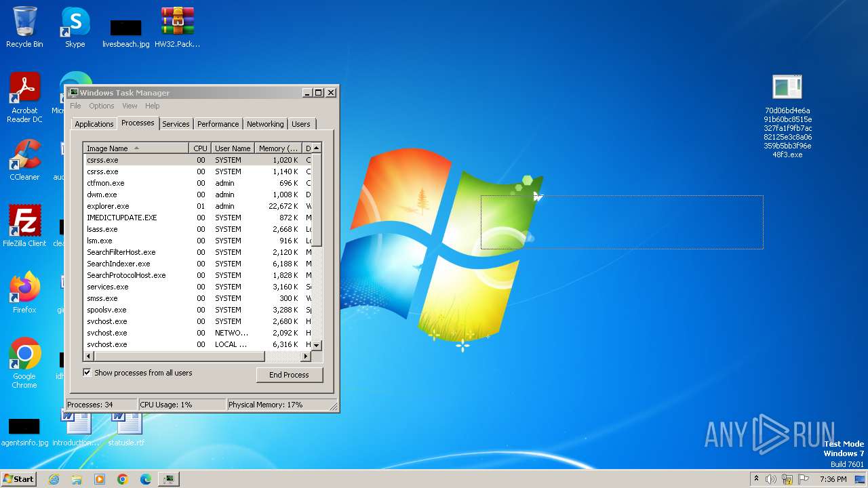Open the Firefox desktop shortcut
This screenshot has width=868, height=488.
click(24, 292)
